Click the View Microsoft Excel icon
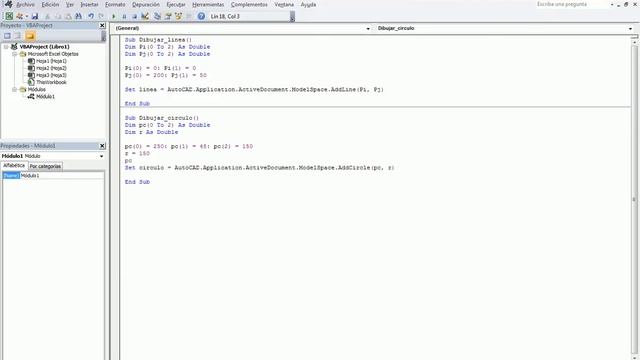 9,16
